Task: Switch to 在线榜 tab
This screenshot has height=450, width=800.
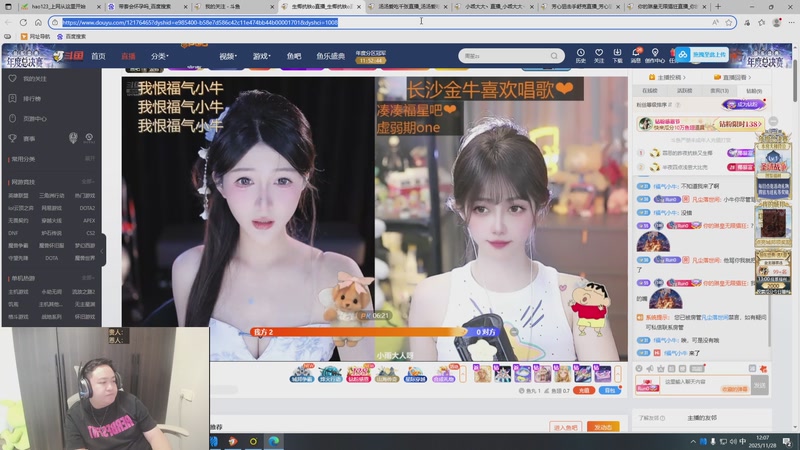Action: point(649,90)
